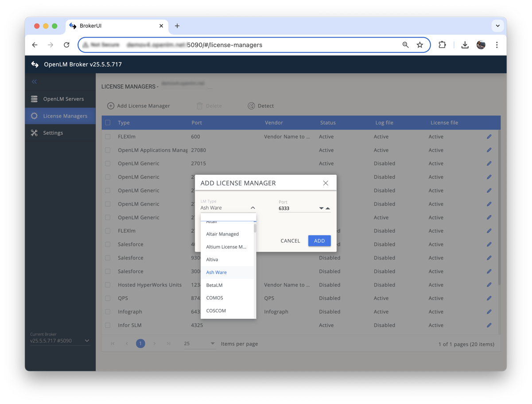This screenshot has width=532, height=404.
Task: Check the checkbox on the QPS row
Action: coord(107,298)
